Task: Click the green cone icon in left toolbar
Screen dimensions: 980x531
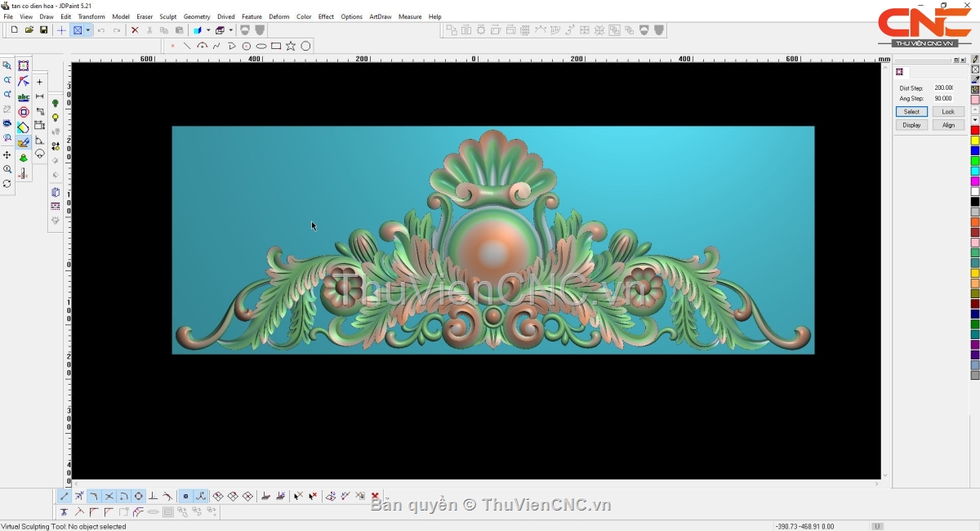Action: (x=24, y=158)
